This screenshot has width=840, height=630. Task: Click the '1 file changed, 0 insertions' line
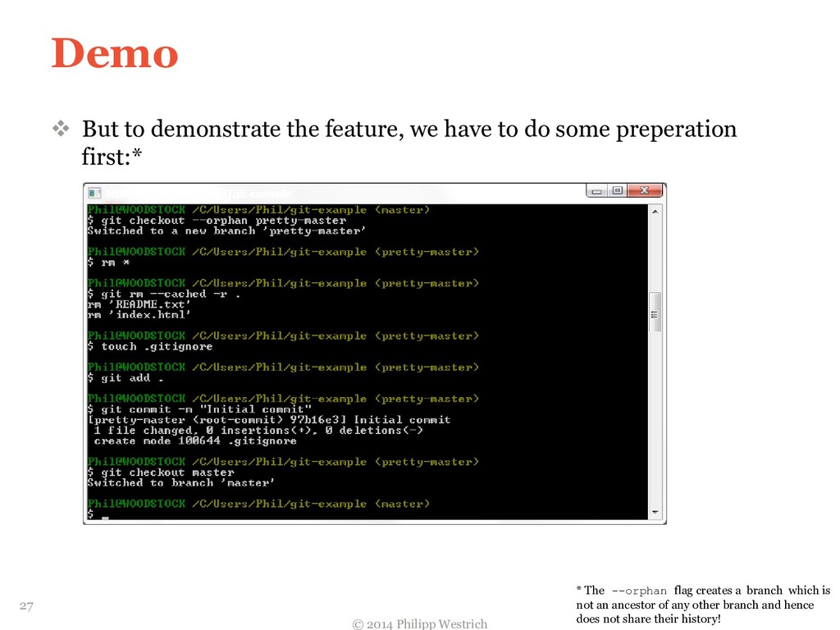click(x=258, y=430)
